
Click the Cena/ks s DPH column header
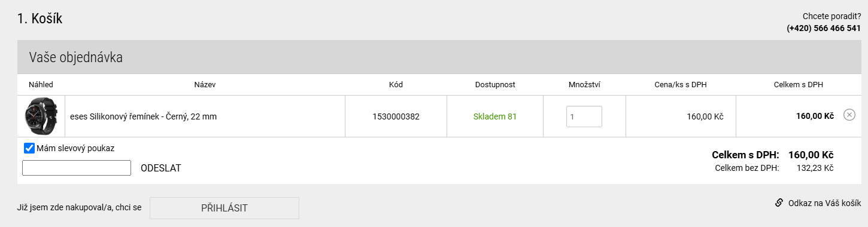pos(681,85)
